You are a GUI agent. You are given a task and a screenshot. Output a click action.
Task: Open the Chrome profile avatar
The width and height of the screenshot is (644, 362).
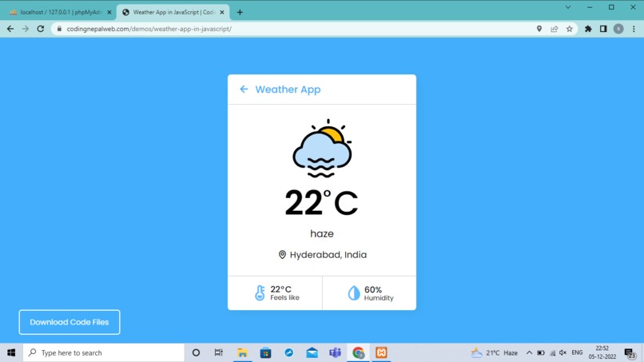(x=618, y=29)
